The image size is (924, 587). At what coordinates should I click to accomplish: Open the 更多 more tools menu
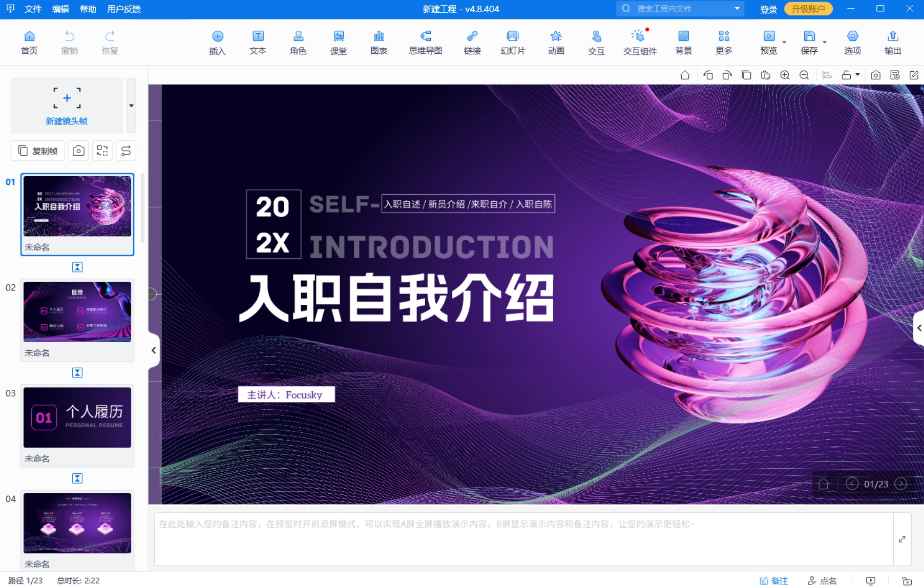coord(724,42)
